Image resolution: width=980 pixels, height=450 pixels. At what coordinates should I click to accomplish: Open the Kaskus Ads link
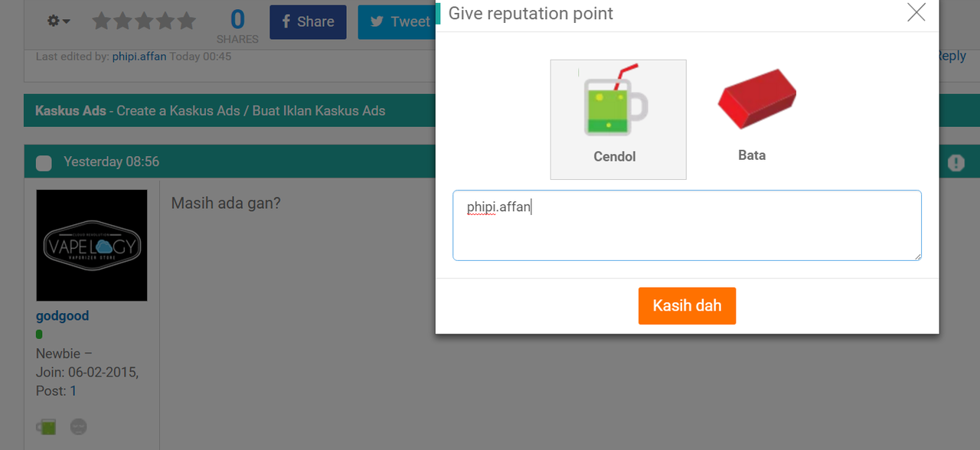(x=70, y=111)
